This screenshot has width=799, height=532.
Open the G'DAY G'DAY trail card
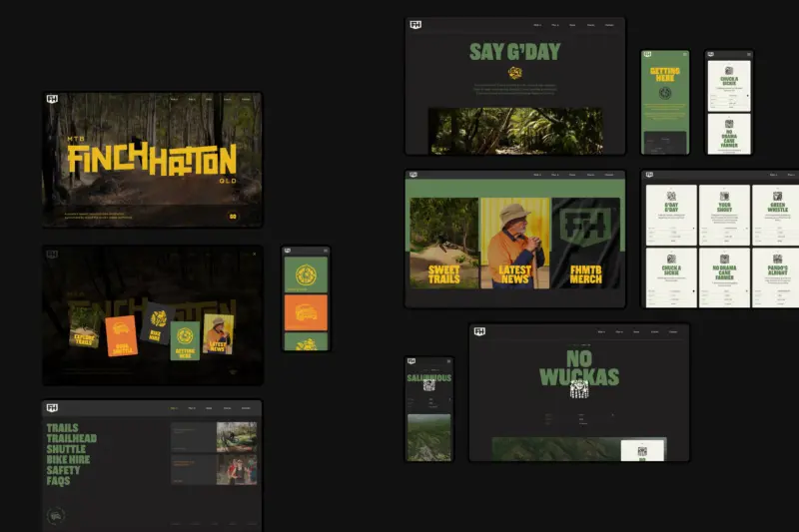[671, 216]
